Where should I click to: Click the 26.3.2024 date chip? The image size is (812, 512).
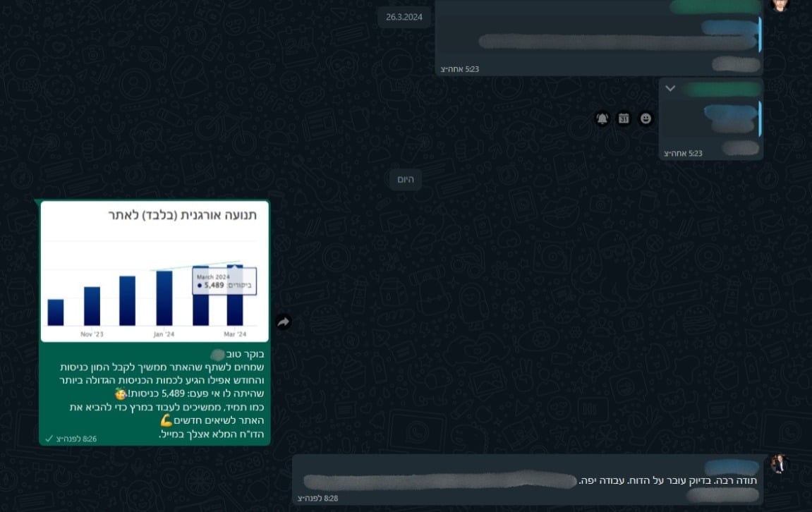tap(404, 17)
